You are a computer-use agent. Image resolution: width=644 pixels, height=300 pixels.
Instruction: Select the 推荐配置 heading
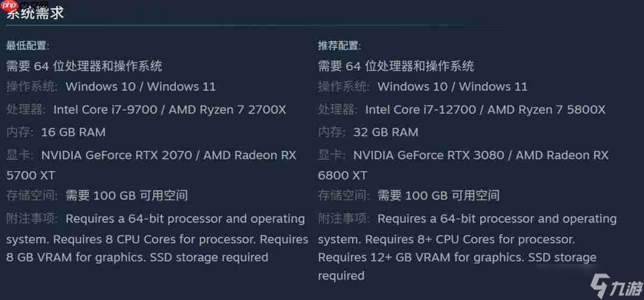coord(340,45)
